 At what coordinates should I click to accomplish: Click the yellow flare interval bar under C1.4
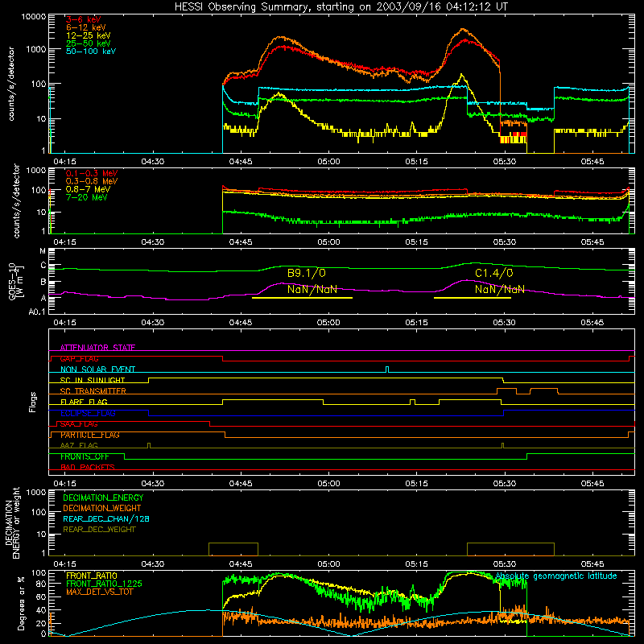coord(473,298)
